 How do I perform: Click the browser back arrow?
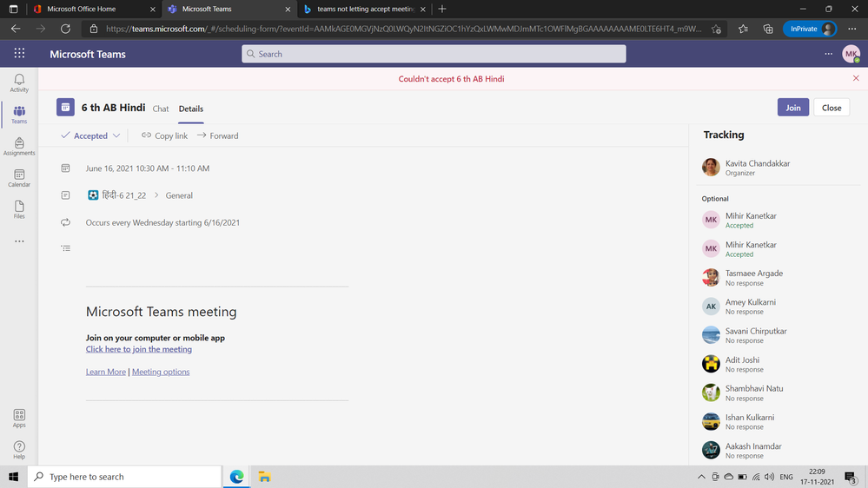16,29
